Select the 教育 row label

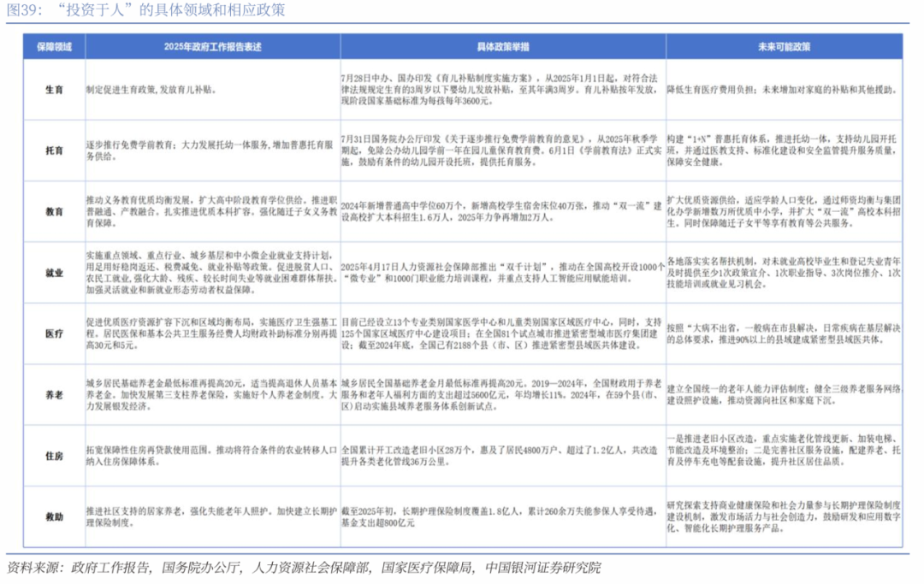pos(54,210)
